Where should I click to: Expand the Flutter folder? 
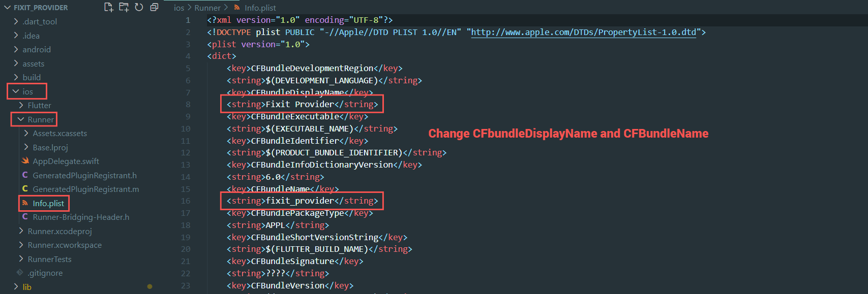click(21, 105)
